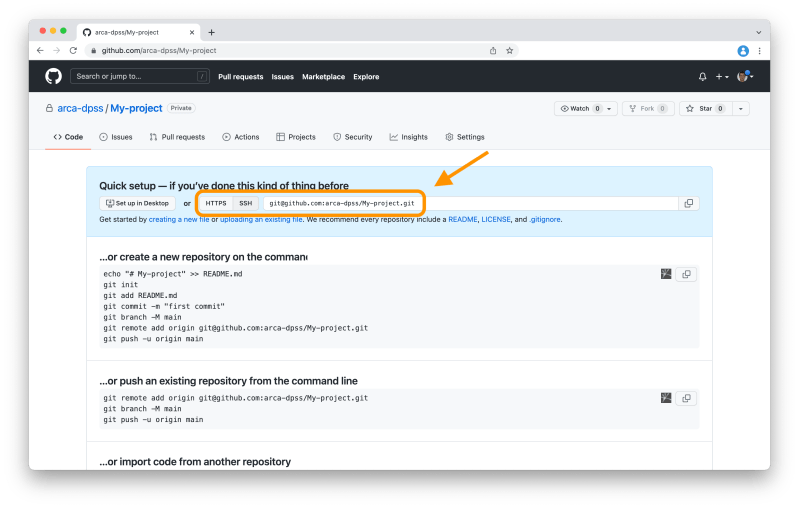Open the plus create-new dropdown
This screenshot has width=799, height=508.
pos(722,76)
